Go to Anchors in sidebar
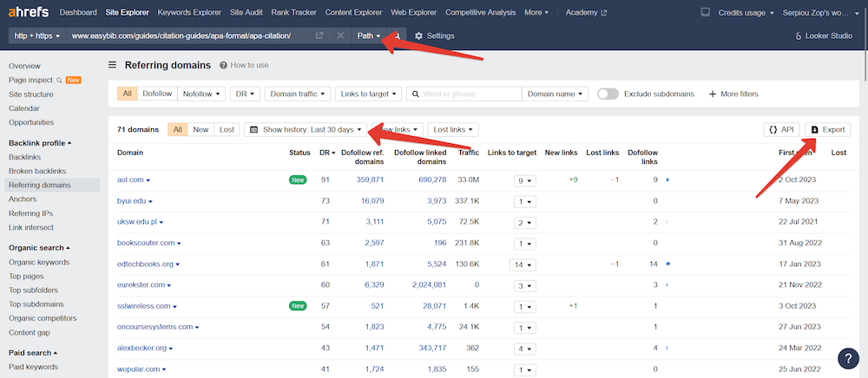The width and height of the screenshot is (868, 378). (x=23, y=199)
